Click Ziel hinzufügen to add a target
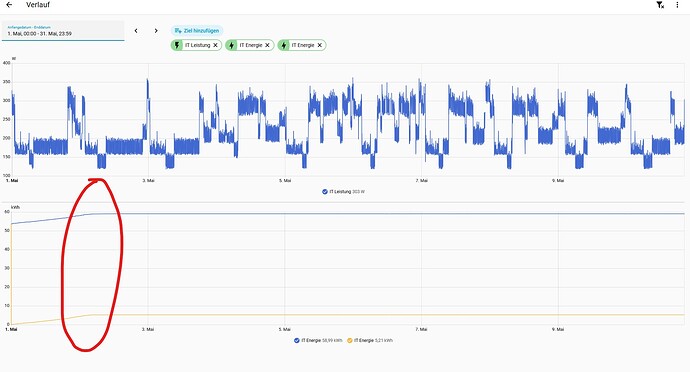This screenshot has height=372, width=690. click(x=197, y=31)
